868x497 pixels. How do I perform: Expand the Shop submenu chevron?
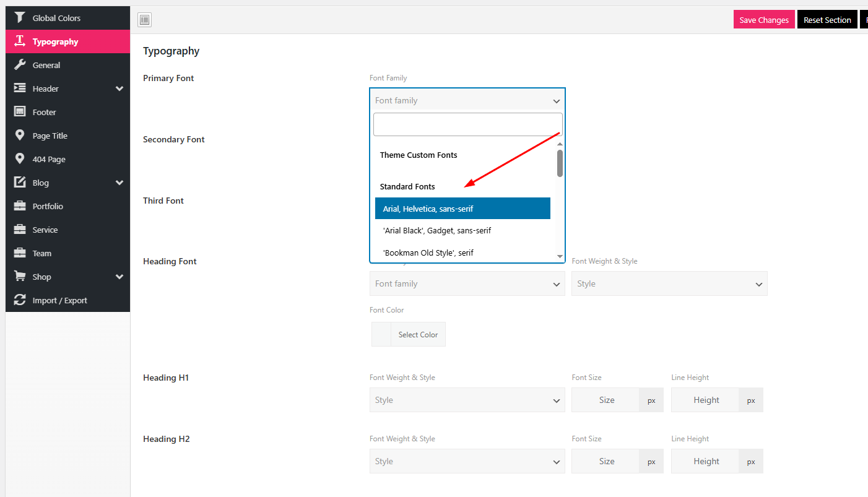119,277
